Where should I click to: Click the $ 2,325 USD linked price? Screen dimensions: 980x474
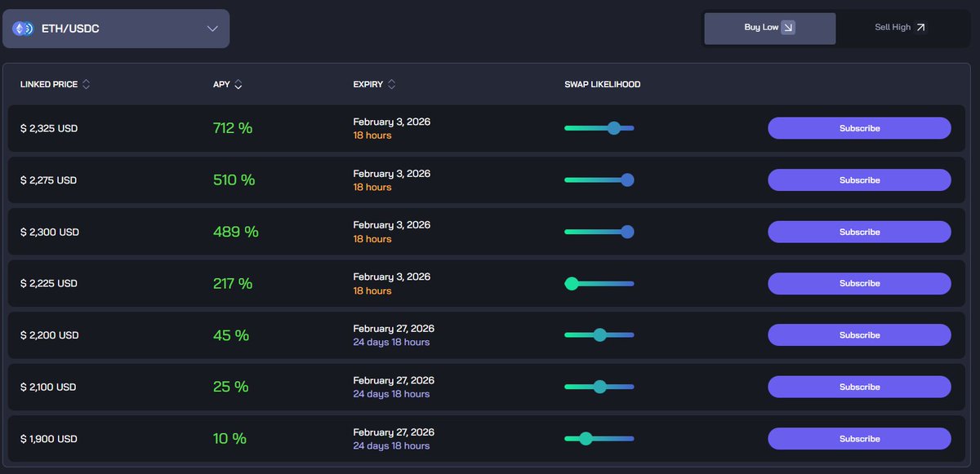tap(49, 129)
